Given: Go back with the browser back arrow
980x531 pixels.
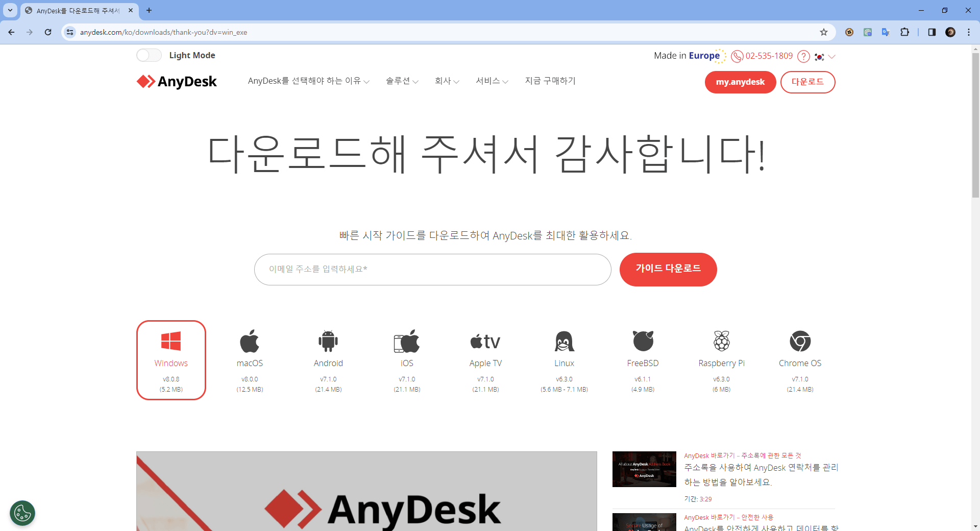Looking at the screenshot, I should 11,32.
